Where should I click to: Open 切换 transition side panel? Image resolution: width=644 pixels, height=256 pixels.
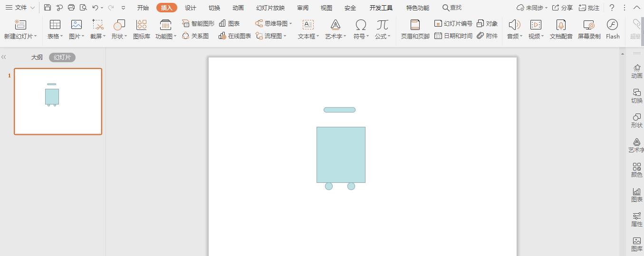(x=636, y=96)
